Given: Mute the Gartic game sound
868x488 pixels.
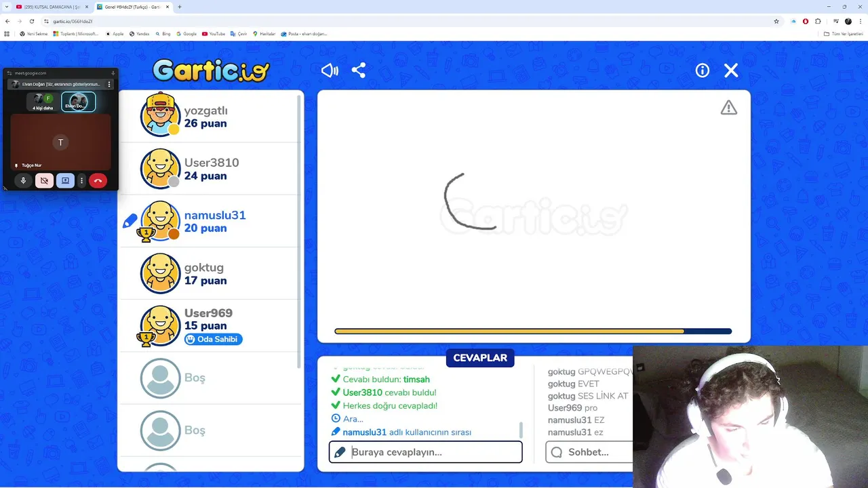Looking at the screenshot, I should [x=330, y=70].
